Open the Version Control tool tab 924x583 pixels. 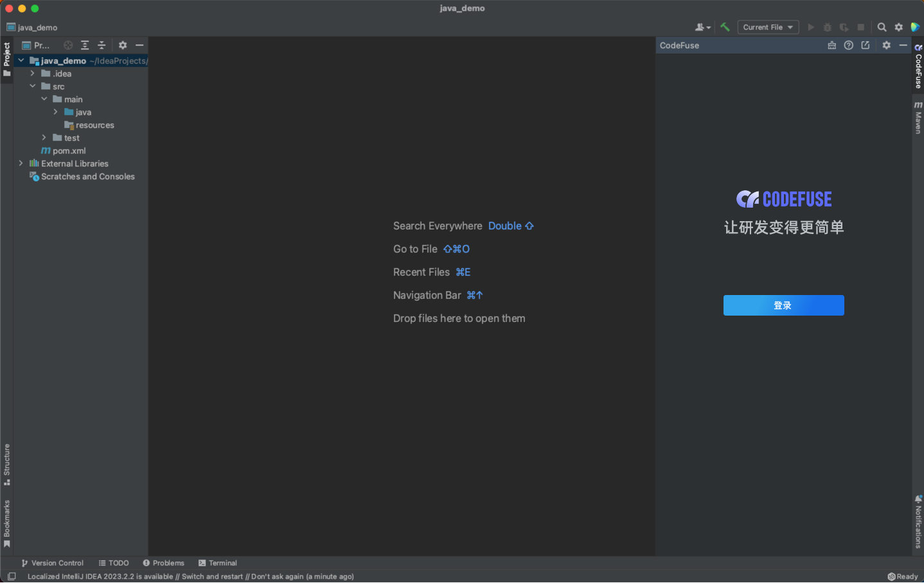point(53,563)
